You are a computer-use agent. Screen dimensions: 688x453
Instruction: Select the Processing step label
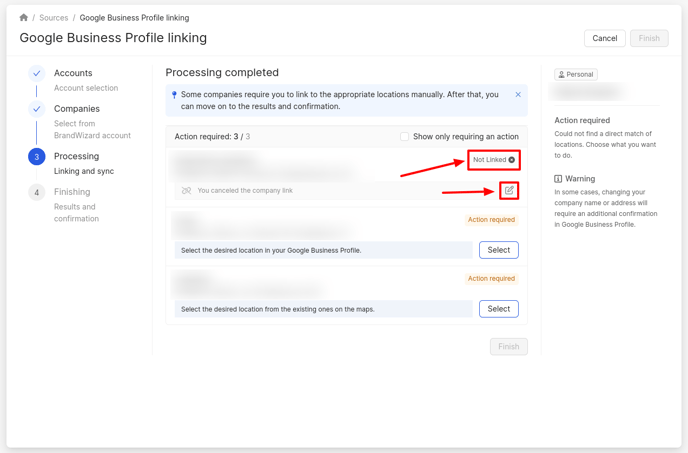tap(76, 156)
